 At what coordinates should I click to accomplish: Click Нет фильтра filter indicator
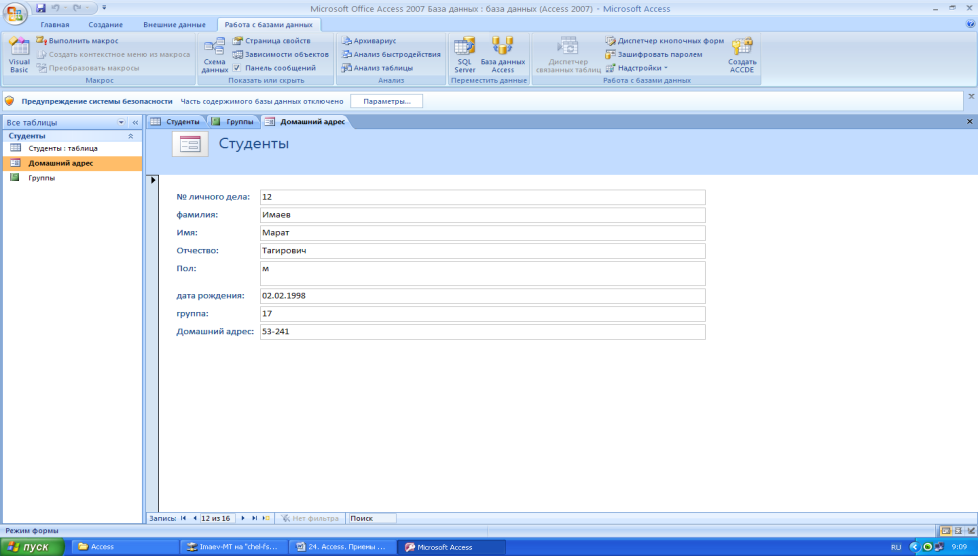tap(310, 518)
